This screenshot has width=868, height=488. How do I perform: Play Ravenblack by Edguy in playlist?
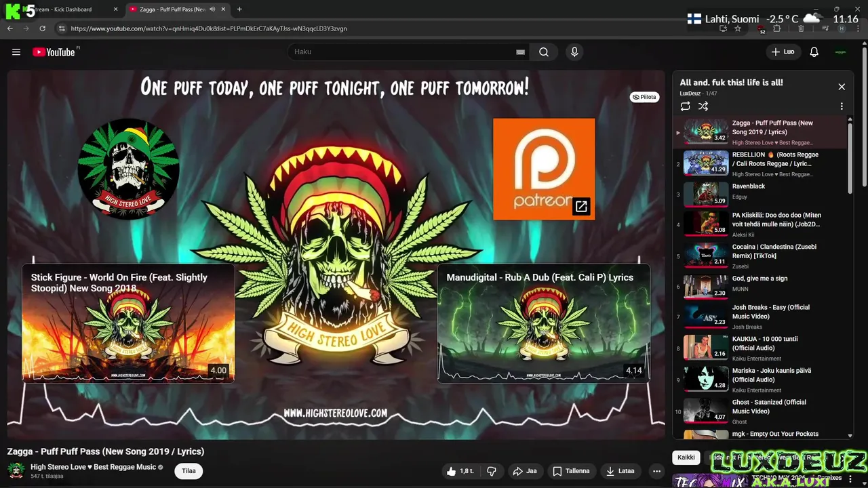(x=761, y=193)
